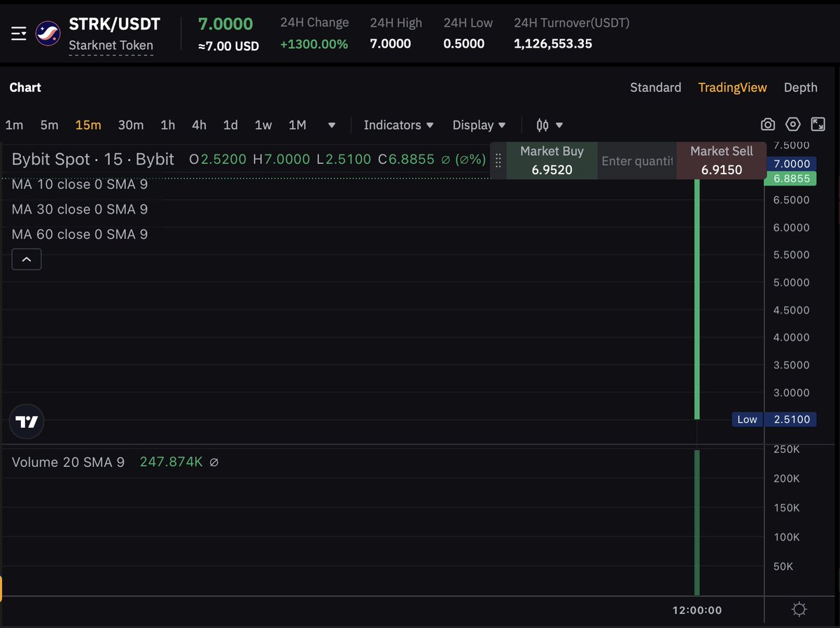The width and height of the screenshot is (840, 628).
Task: Select the 1m timeframe
Action: pyautogui.click(x=14, y=125)
